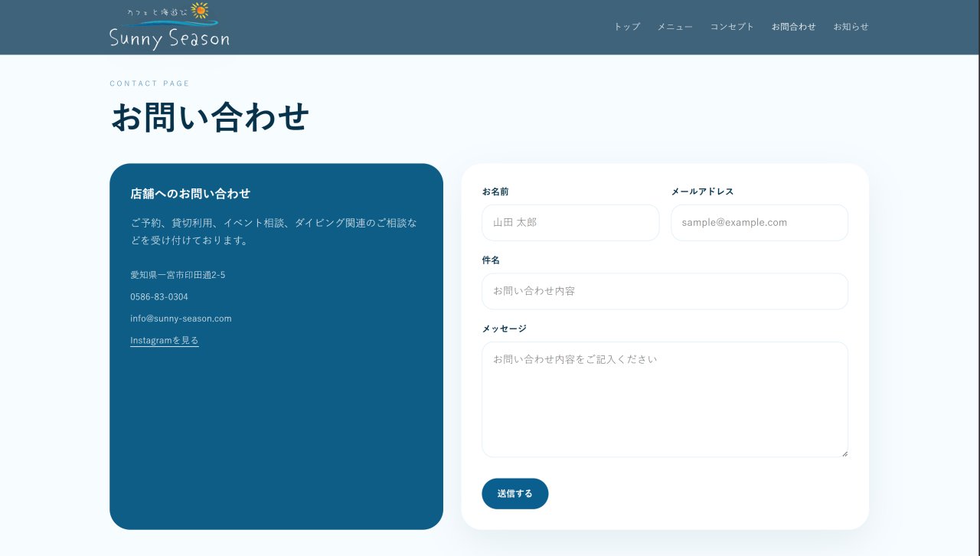This screenshot has width=980, height=556.
Task: Click the 店舗へのお問い合わせ heading
Action: point(191,194)
